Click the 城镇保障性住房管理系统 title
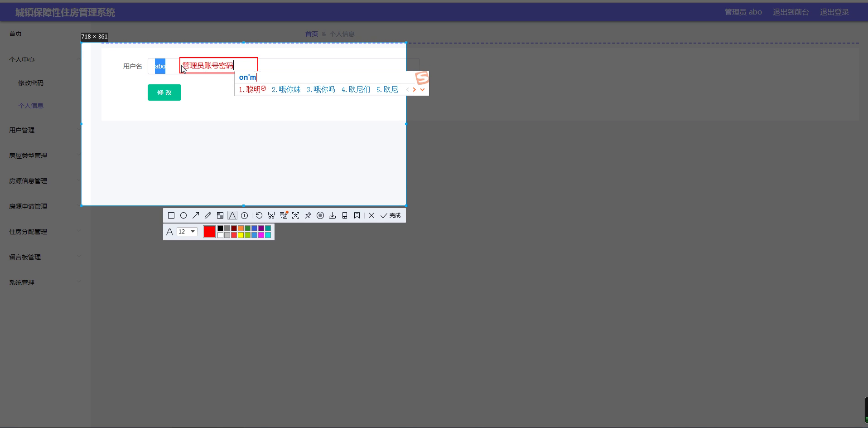This screenshot has height=428, width=868. coord(65,13)
